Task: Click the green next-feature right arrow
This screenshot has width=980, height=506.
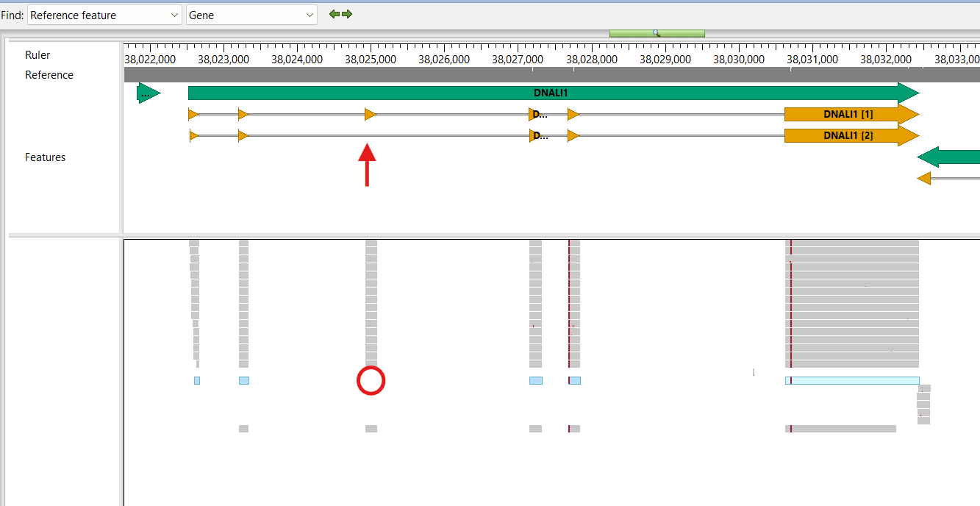Action: click(x=347, y=14)
